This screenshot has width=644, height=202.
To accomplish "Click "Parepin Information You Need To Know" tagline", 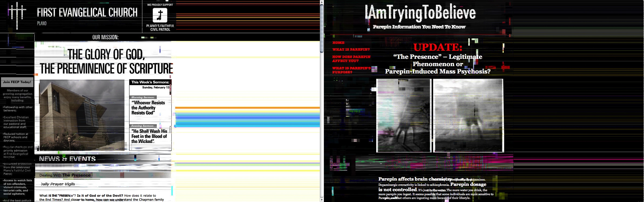I will coord(419,27).
